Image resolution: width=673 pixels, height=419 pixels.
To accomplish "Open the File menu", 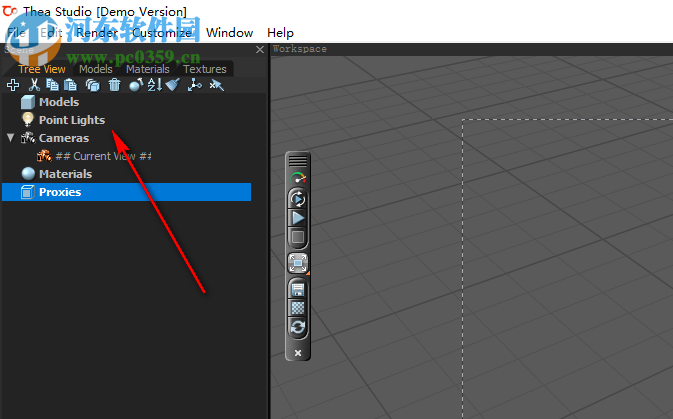I will click(x=17, y=33).
